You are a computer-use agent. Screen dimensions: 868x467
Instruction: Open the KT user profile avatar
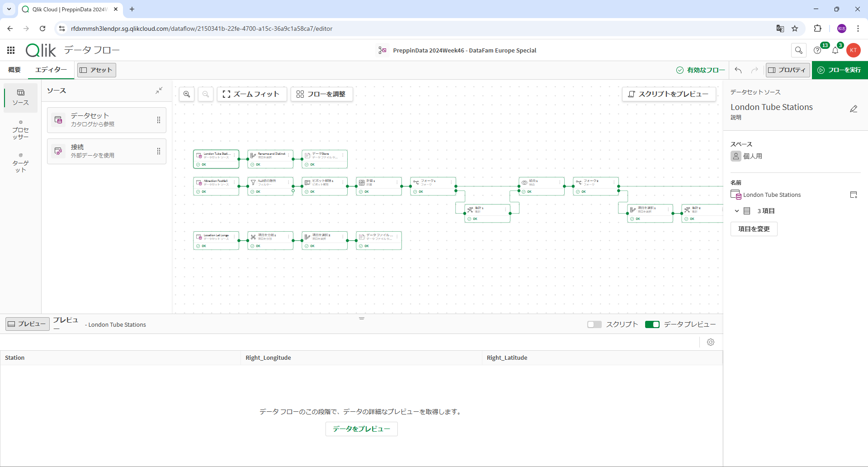pos(854,50)
